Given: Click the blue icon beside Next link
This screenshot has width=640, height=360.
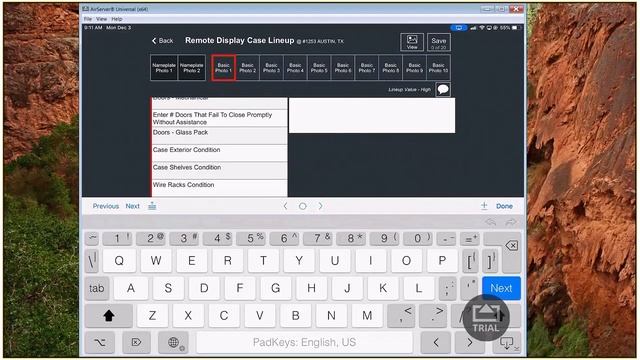Looking at the screenshot, I should point(152,206).
